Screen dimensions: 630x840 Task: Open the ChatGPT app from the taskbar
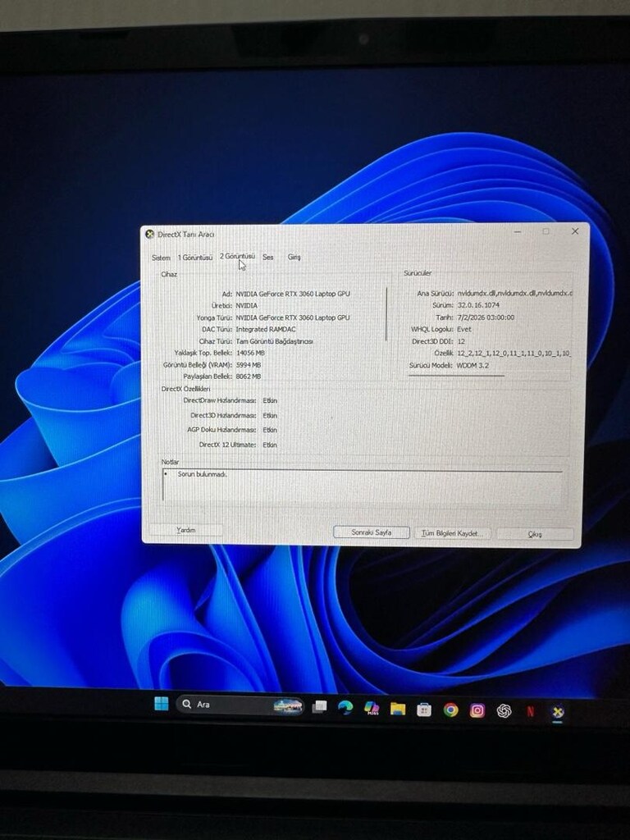[x=504, y=711]
